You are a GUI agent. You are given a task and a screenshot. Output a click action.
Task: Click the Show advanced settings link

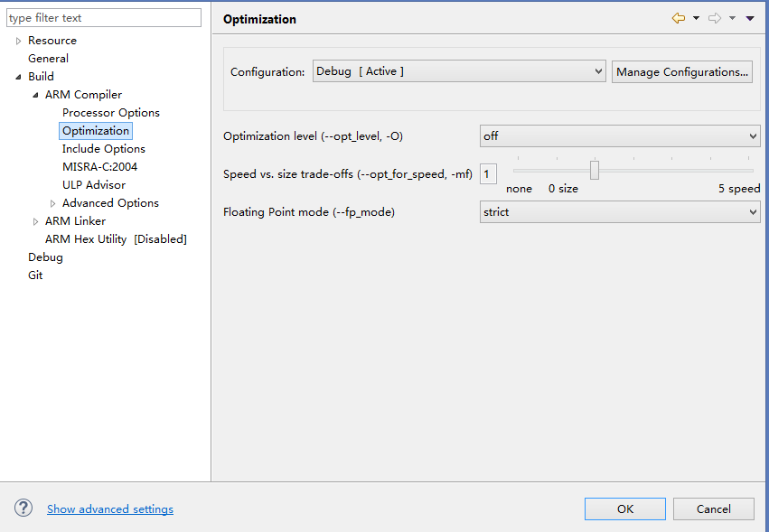pyautogui.click(x=110, y=509)
